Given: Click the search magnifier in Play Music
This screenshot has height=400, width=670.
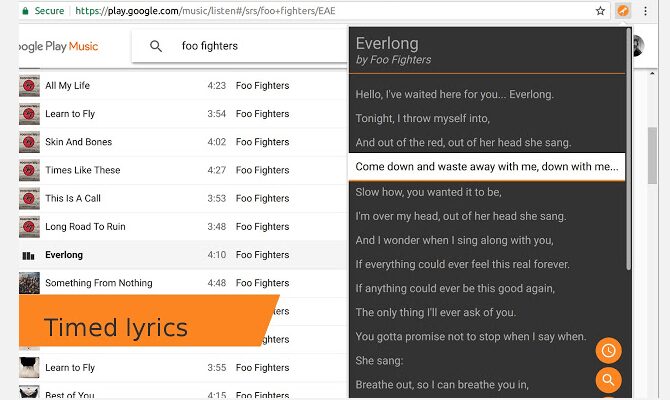Looking at the screenshot, I should point(156,46).
